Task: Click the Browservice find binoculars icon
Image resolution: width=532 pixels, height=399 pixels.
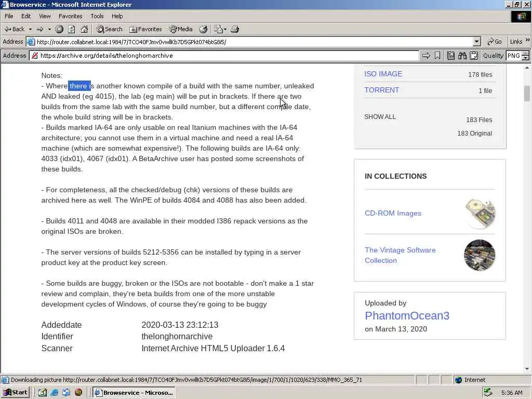Action: [x=462, y=56]
